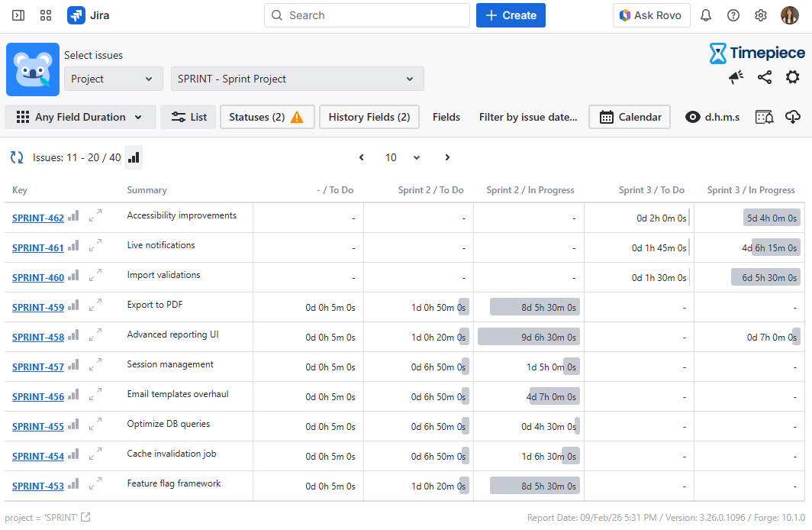Open the Any Field Duration report dropdown

[80, 117]
